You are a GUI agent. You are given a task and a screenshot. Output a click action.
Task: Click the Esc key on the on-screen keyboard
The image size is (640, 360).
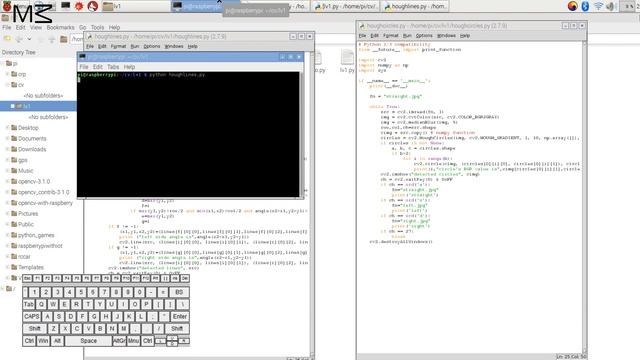(27, 278)
